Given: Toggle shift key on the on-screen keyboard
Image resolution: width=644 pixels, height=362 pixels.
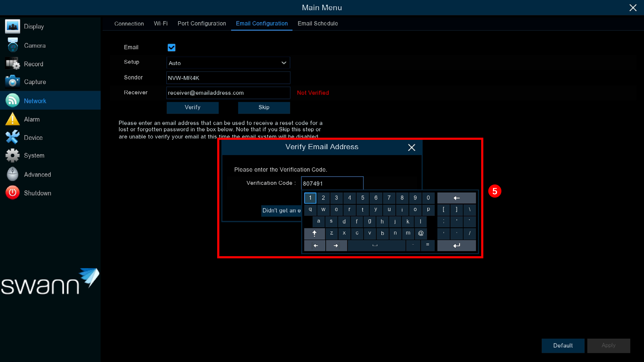Looking at the screenshot, I should (315, 233).
